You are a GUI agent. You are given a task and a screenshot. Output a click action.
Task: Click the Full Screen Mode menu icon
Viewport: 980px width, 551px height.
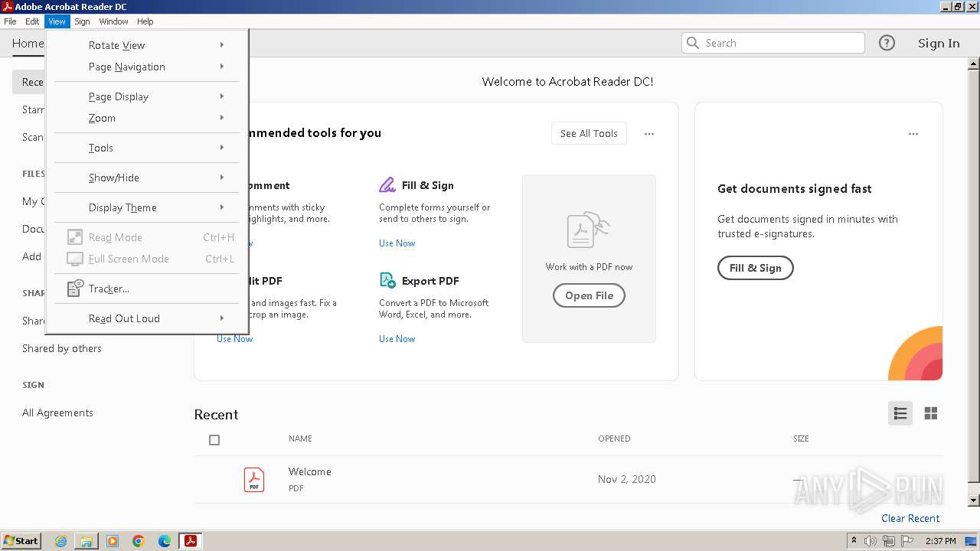tap(75, 259)
